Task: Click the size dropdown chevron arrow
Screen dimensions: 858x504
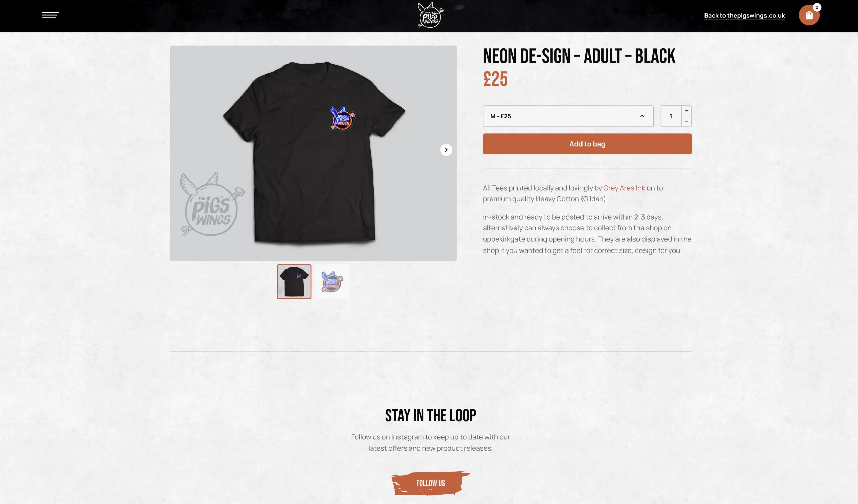Action: tap(642, 116)
